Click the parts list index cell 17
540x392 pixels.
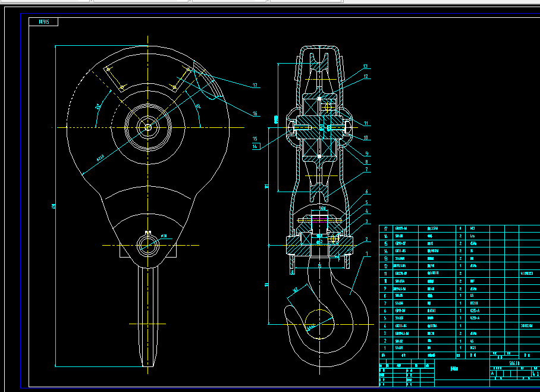point(386,229)
